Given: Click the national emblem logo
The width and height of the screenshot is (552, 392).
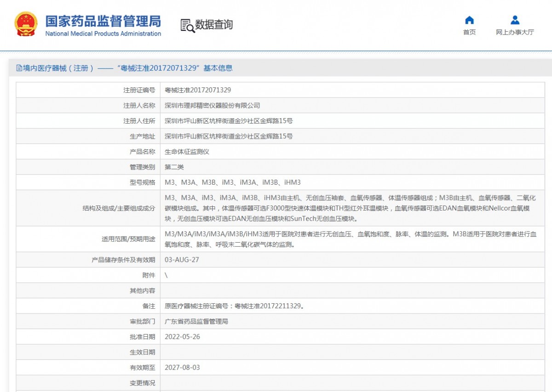Looking at the screenshot, I should click(x=26, y=24).
